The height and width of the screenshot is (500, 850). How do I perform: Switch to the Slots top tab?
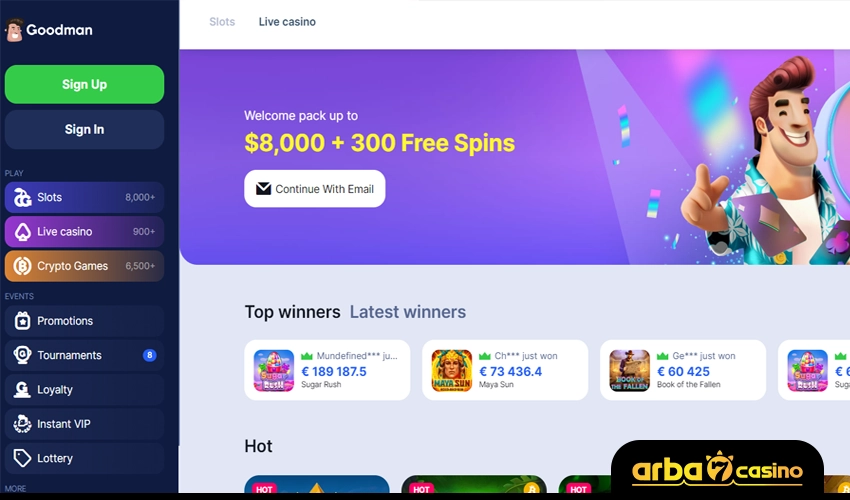click(x=222, y=22)
